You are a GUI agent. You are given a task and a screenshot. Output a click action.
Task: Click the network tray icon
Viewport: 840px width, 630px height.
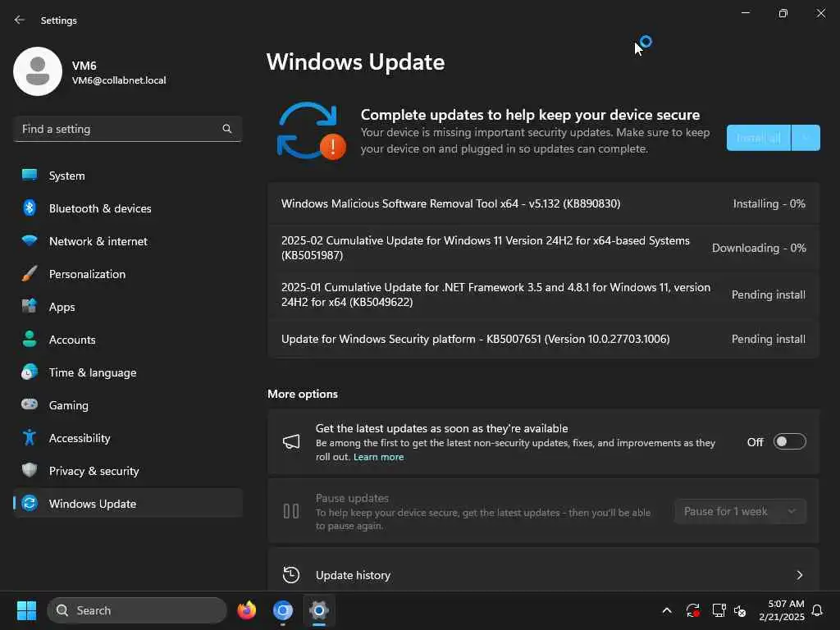click(x=719, y=610)
